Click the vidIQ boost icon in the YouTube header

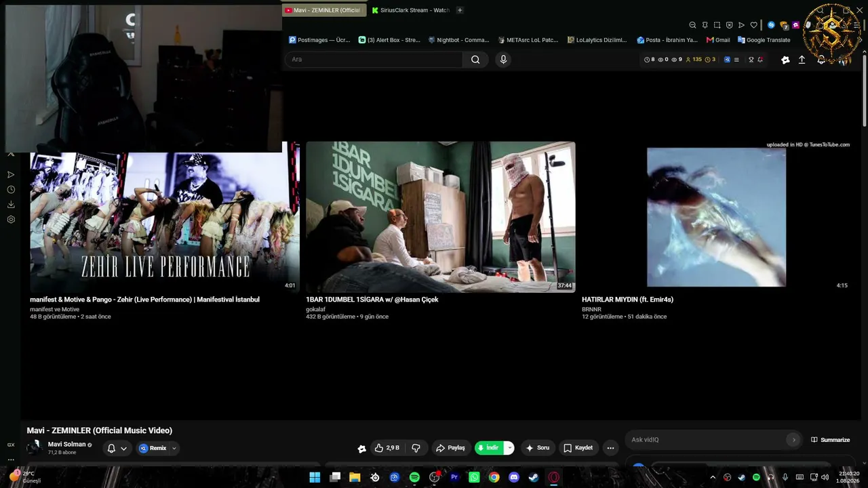(785, 60)
